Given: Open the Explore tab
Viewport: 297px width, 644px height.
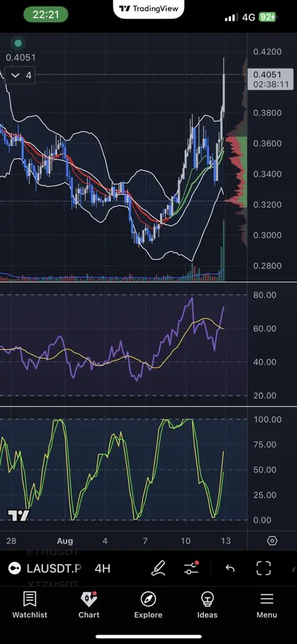Looking at the screenshot, I should click(148, 605).
